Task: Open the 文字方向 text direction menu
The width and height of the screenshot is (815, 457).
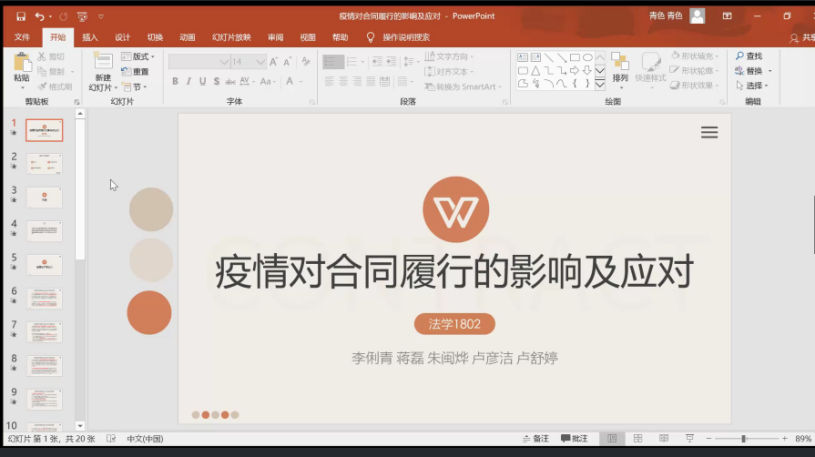Action: 449,56
